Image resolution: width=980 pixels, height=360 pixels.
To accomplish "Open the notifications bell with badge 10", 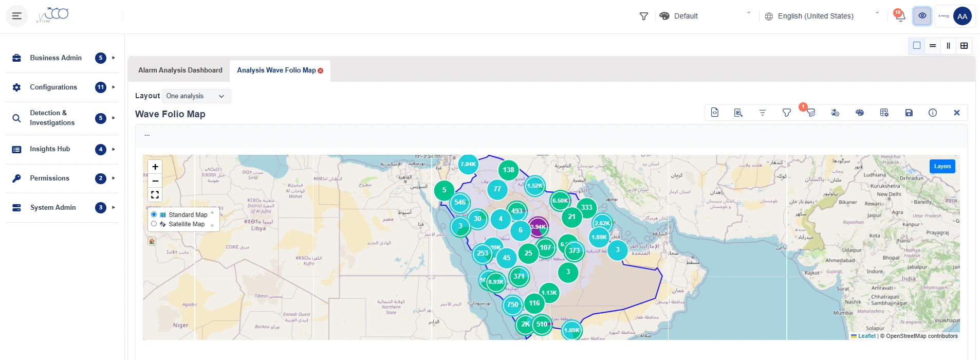I will click(x=900, y=16).
